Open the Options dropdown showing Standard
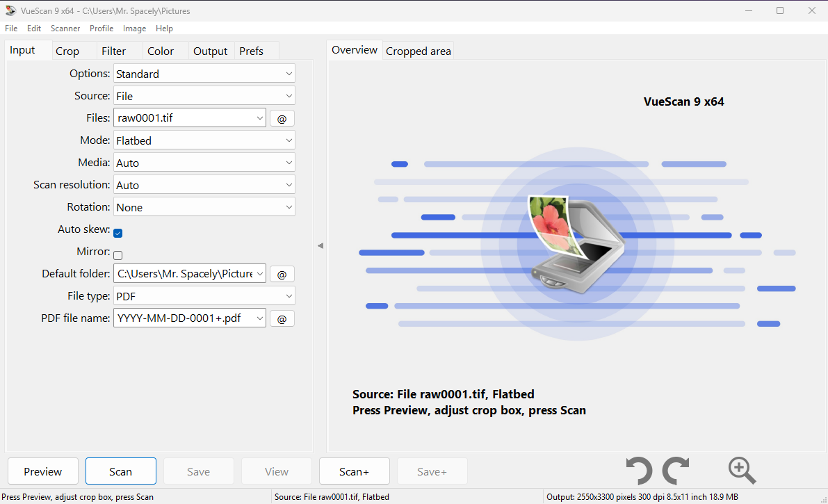The image size is (828, 504). tap(204, 74)
